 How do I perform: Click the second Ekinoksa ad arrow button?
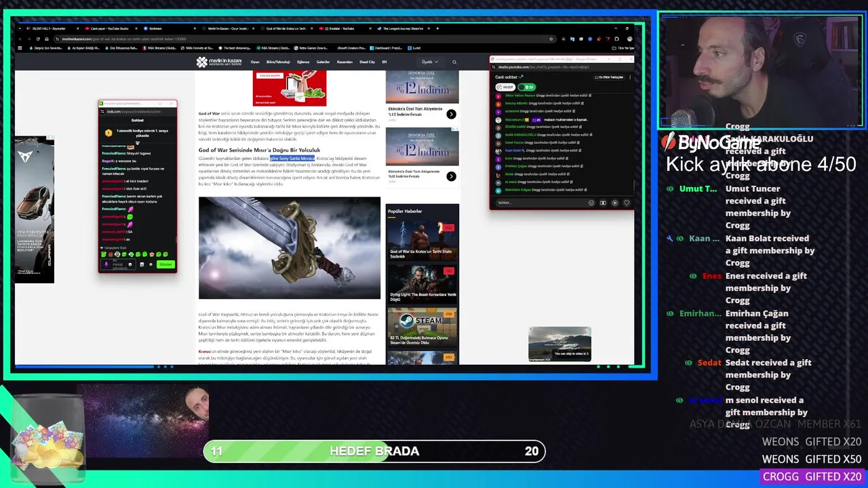(x=451, y=176)
